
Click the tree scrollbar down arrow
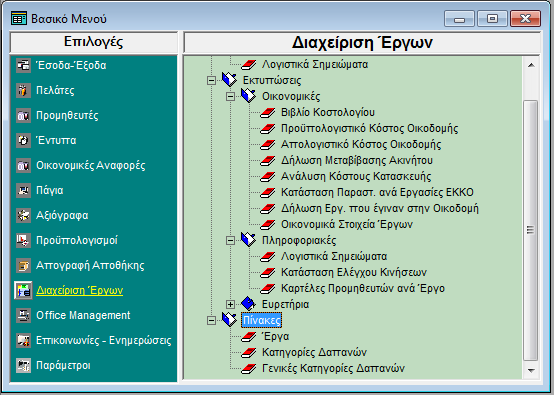click(x=531, y=371)
